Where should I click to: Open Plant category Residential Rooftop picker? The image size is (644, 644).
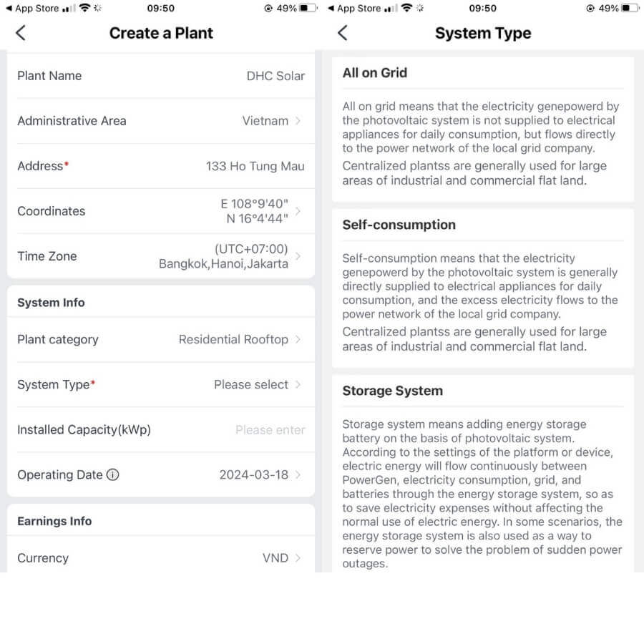(161, 340)
